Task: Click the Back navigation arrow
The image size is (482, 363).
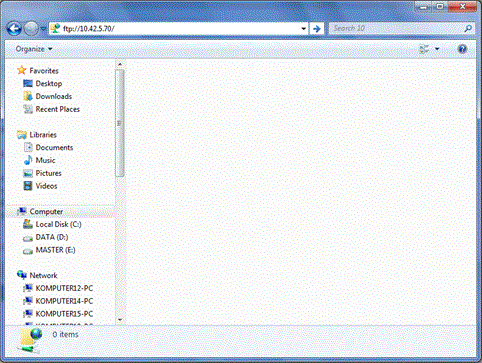Action: coord(14,29)
